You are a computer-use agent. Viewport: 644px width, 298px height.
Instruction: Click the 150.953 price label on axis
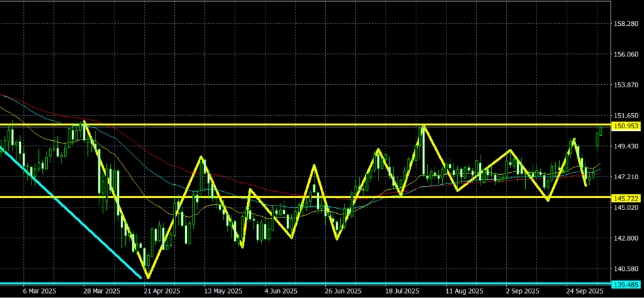[626, 126]
